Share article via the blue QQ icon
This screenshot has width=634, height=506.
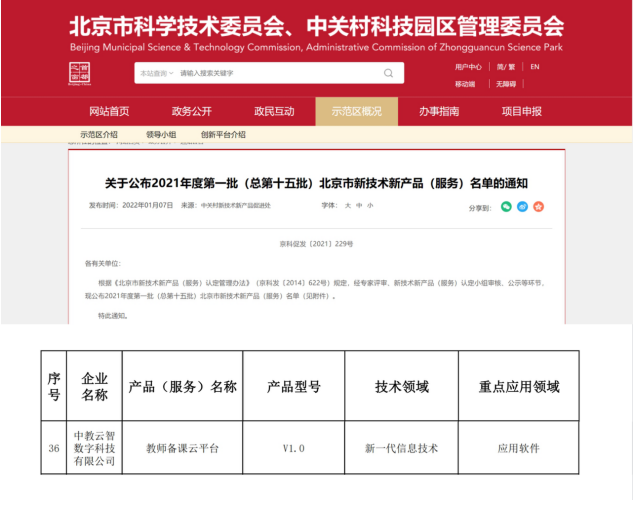[522, 206]
